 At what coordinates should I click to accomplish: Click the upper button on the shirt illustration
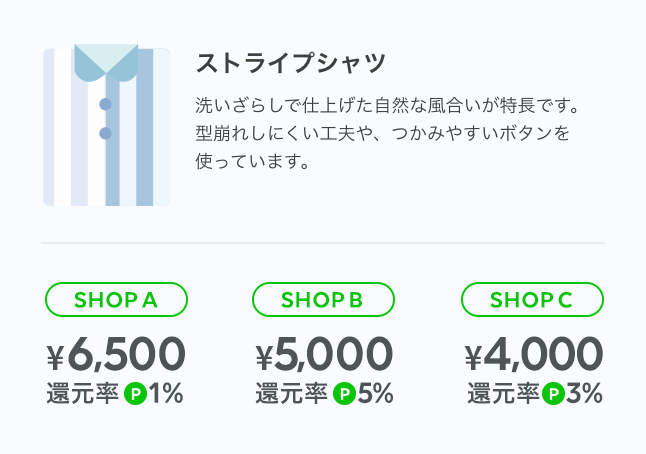(x=105, y=104)
